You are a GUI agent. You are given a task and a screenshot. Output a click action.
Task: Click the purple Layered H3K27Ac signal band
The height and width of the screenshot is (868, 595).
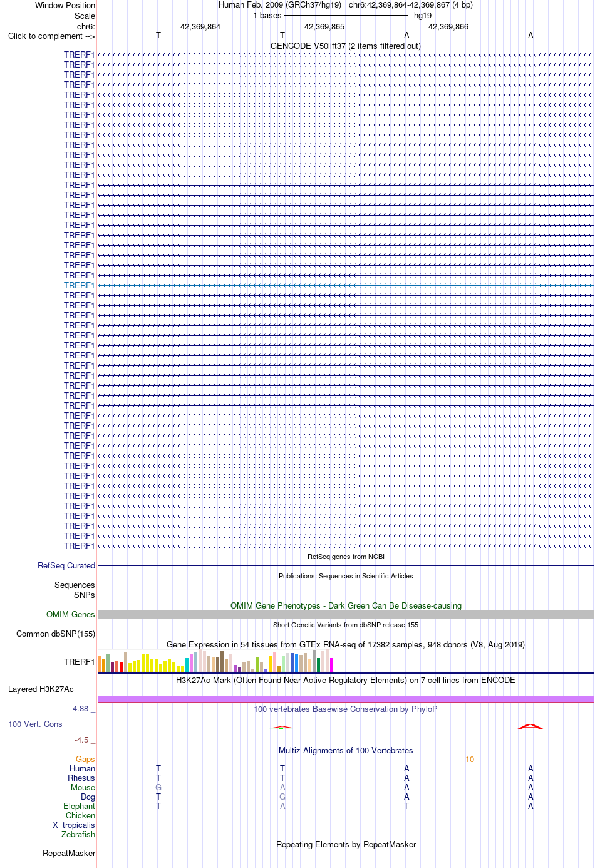[346, 699]
